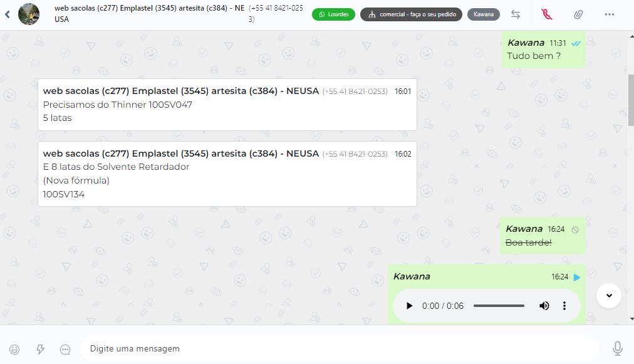634x364 pixels.
Task: Focus the Digite uma mensagem field
Action: point(339,348)
